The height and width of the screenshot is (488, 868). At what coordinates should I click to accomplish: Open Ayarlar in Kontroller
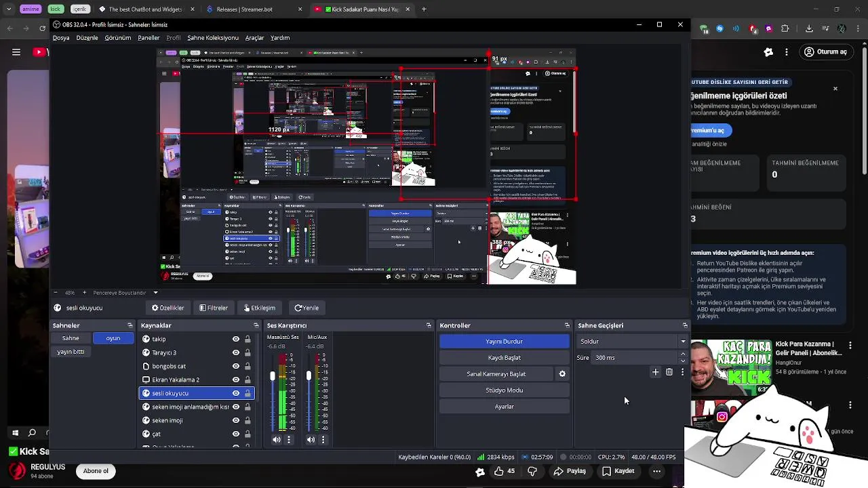504,407
